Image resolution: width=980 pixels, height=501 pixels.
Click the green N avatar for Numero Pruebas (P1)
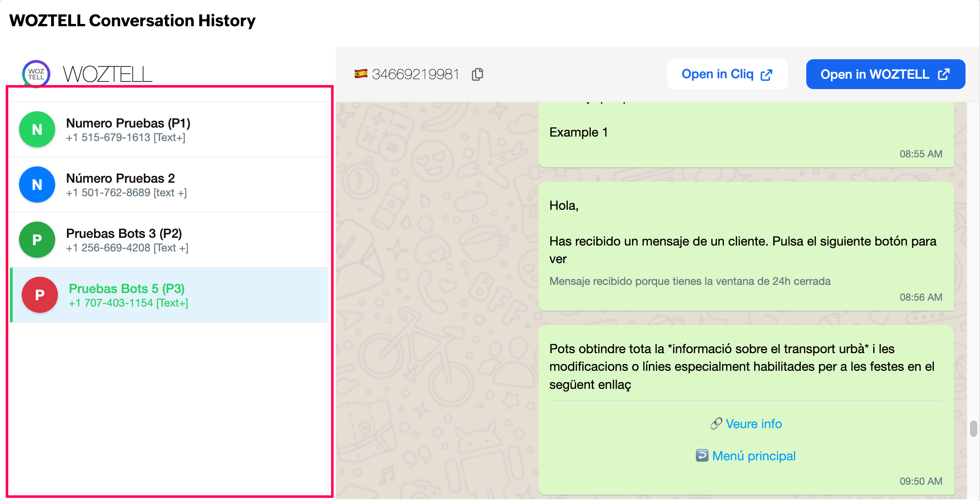(37, 130)
